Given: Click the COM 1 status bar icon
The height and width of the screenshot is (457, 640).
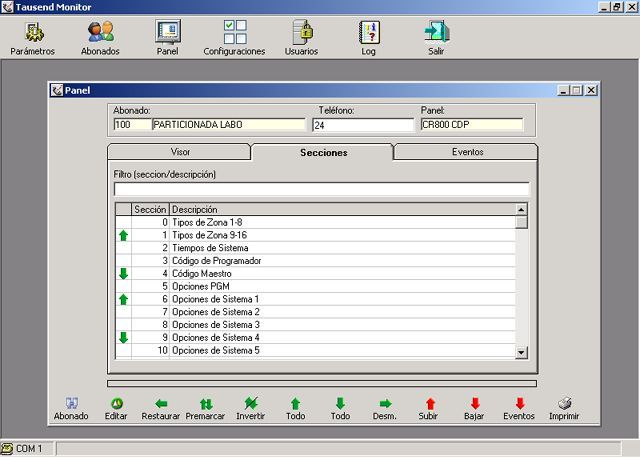Looking at the screenshot, I should point(7,448).
